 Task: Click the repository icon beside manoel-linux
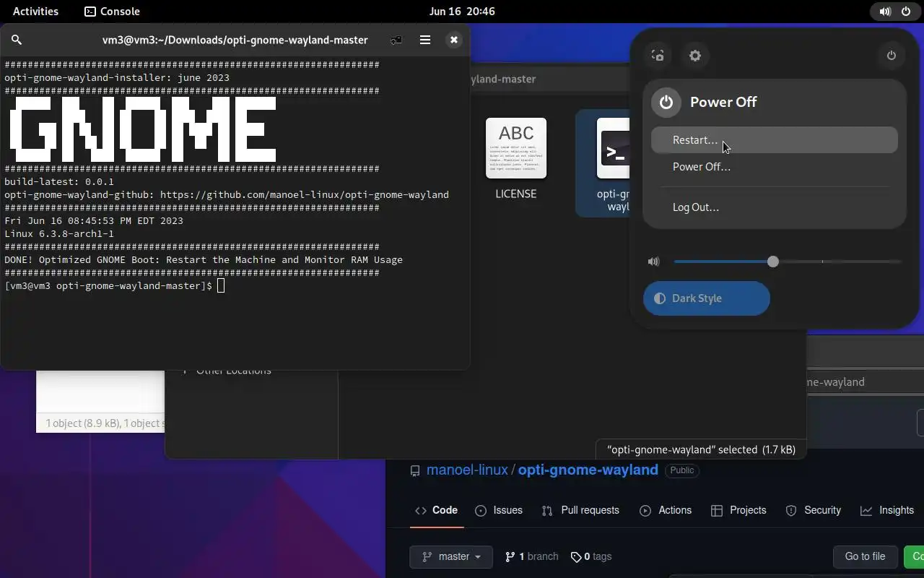(415, 471)
